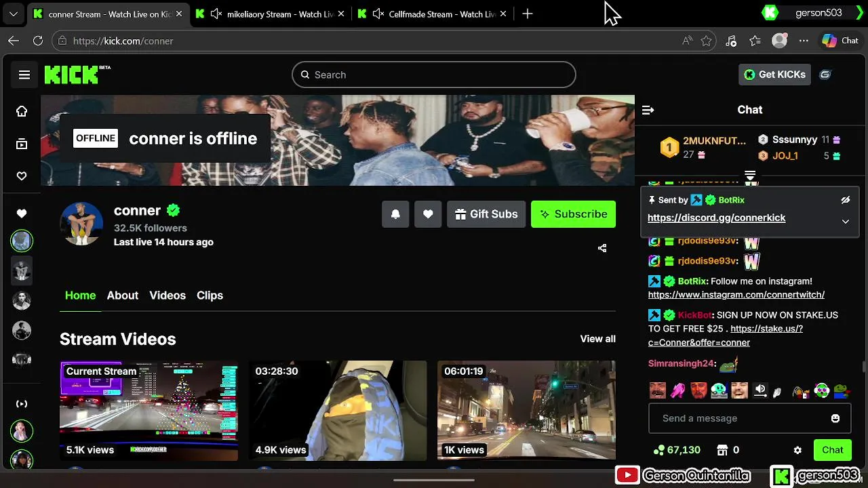Pick the first emote in quick bar

657,390
